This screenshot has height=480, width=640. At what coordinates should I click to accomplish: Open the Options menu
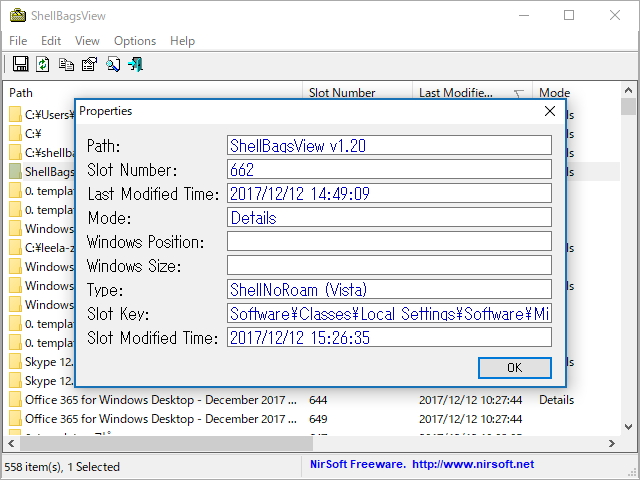[135, 41]
